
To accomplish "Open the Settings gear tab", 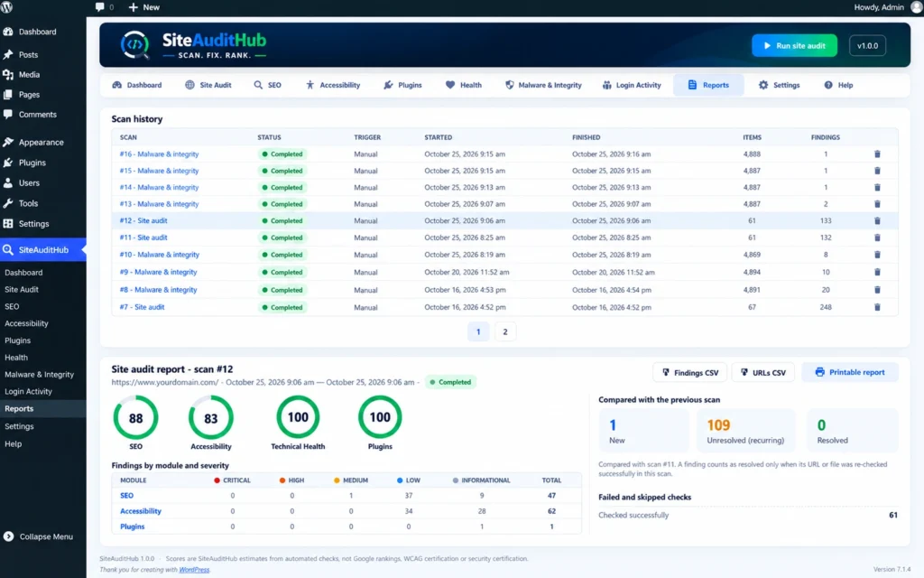I will tap(779, 85).
